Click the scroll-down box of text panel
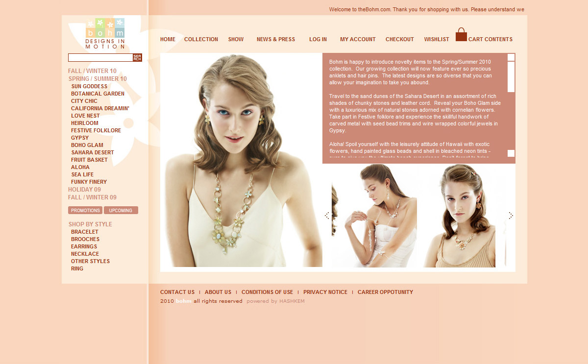This screenshot has height=364, width=588. 511,153
